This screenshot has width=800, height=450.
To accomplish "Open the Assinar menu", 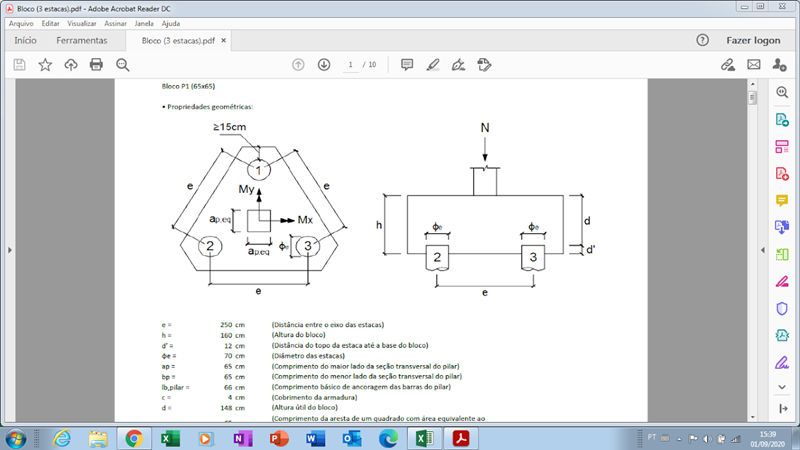I will pyautogui.click(x=115, y=23).
